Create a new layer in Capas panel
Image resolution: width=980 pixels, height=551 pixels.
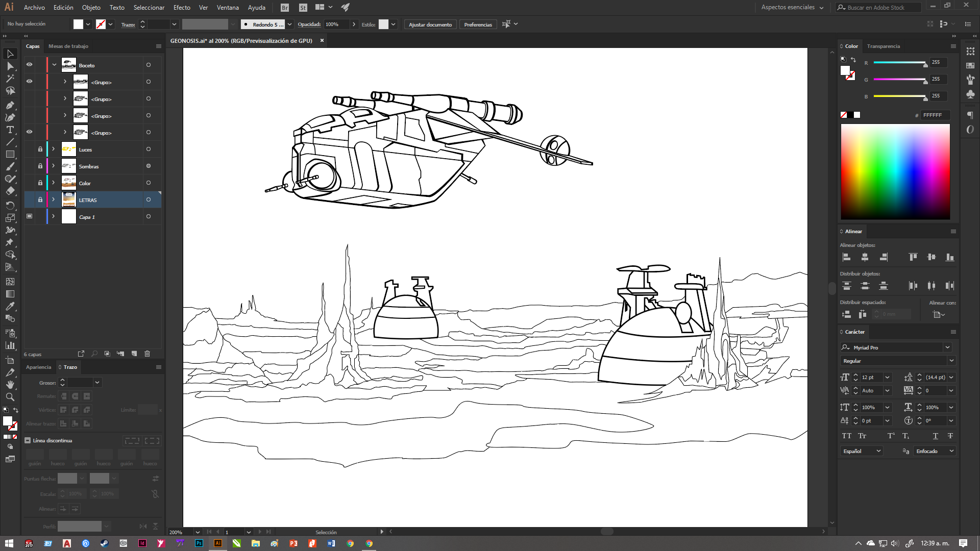pyautogui.click(x=134, y=354)
